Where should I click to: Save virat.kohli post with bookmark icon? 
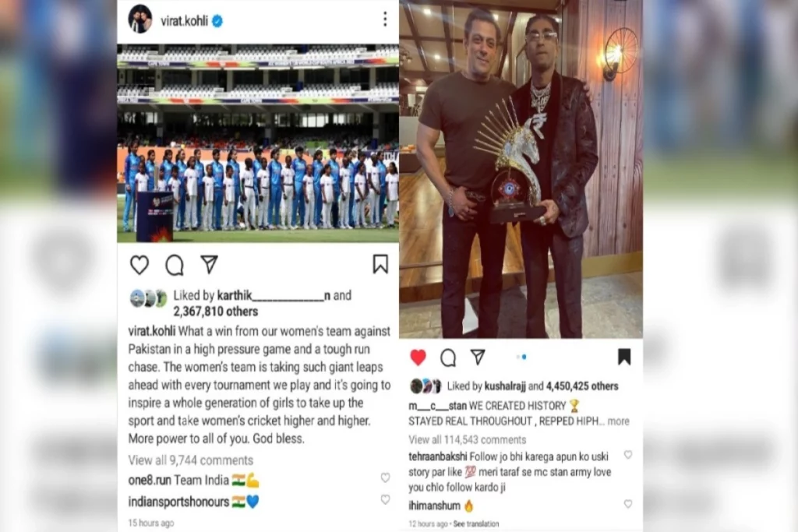pyautogui.click(x=380, y=264)
